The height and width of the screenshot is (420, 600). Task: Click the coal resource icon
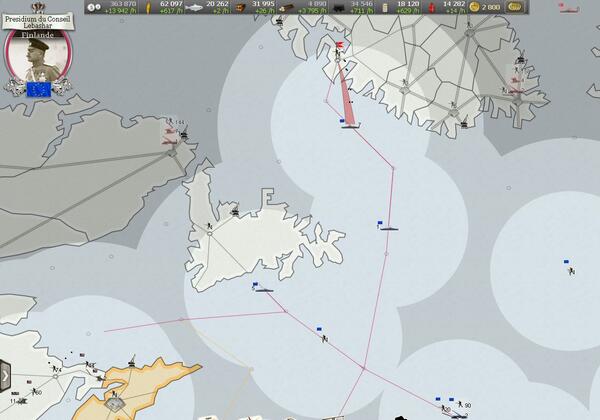point(338,8)
